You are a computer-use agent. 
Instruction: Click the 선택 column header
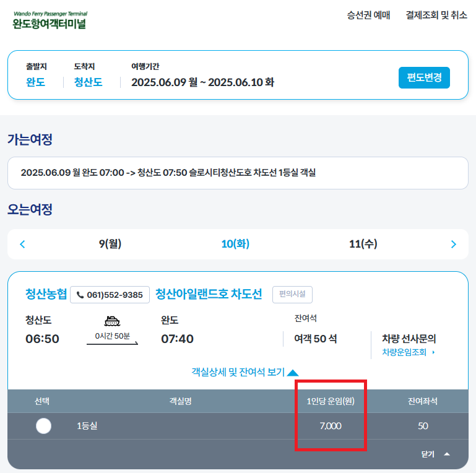42,401
